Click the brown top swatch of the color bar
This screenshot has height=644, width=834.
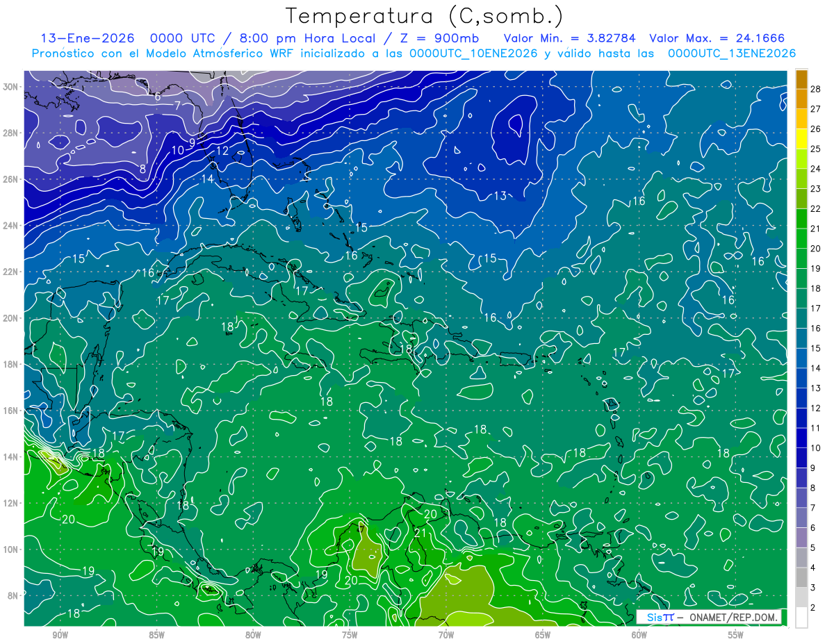point(801,79)
